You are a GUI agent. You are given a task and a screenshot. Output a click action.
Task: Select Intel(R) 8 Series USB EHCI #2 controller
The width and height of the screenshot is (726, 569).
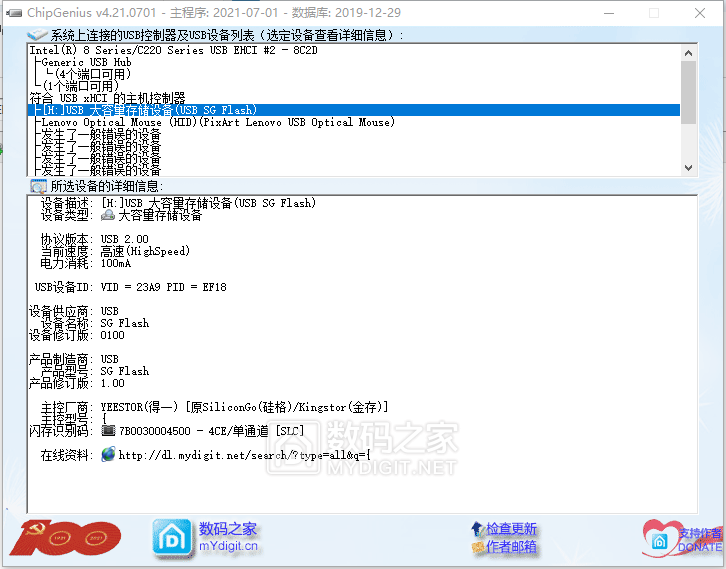174,50
